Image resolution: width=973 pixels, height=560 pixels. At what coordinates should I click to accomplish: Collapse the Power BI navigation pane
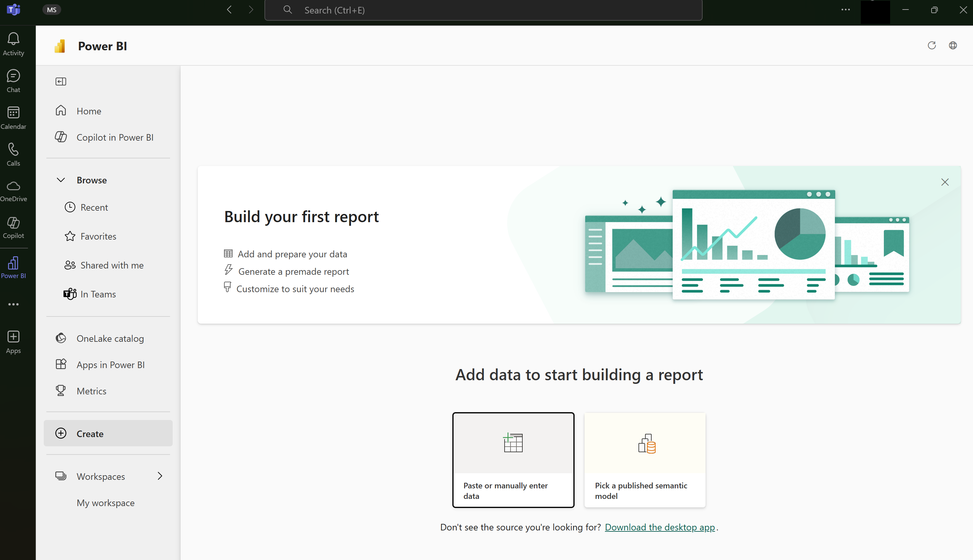[x=61, y=82]
